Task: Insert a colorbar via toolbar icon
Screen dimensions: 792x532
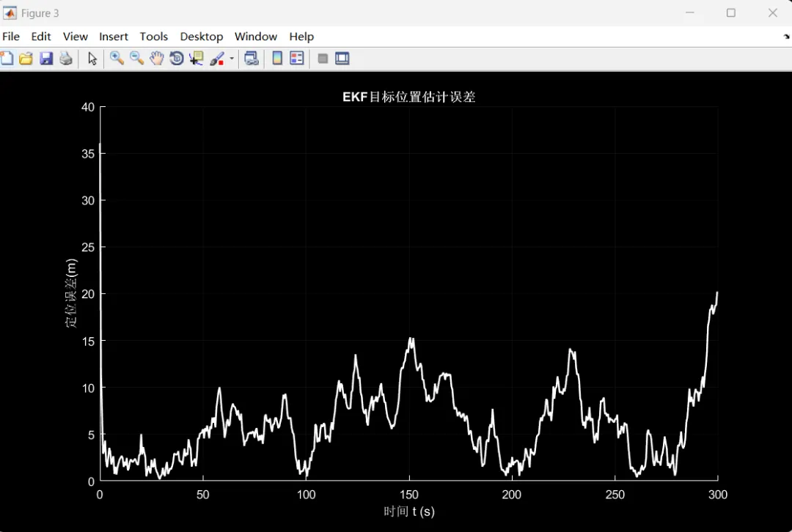Action: pyautogui.click(x=276, y=59)
